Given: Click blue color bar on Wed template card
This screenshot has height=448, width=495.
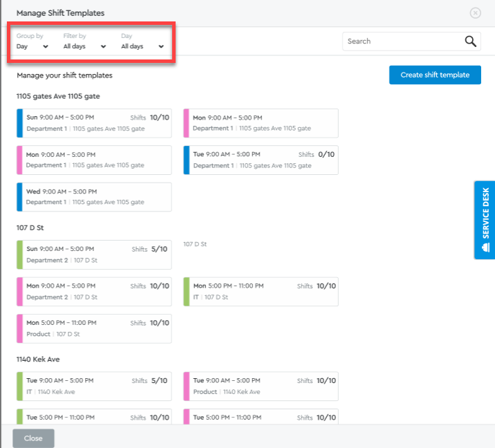Looking at the screenshot, I should pos(19,197).
